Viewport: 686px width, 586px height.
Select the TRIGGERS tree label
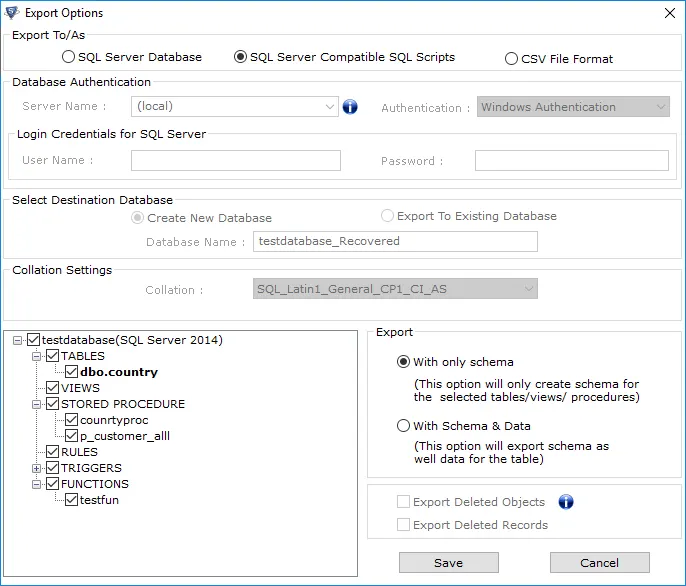tap(91, 468)
